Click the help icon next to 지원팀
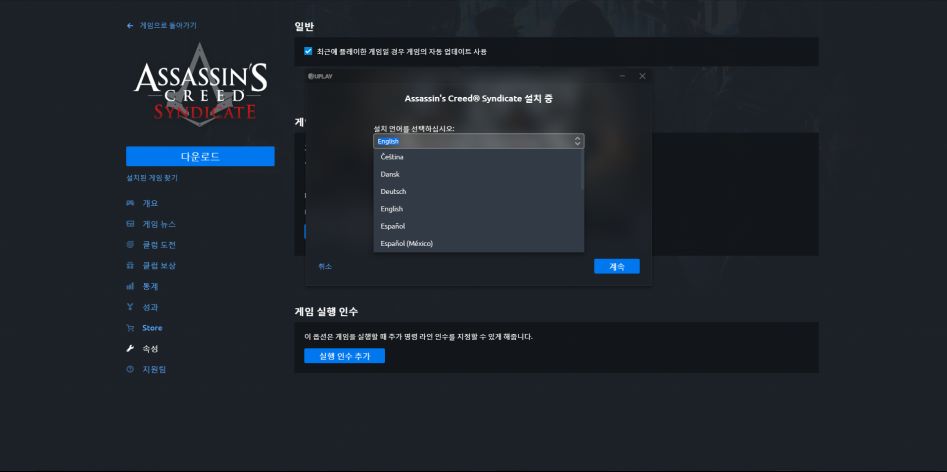 [130, 369]
